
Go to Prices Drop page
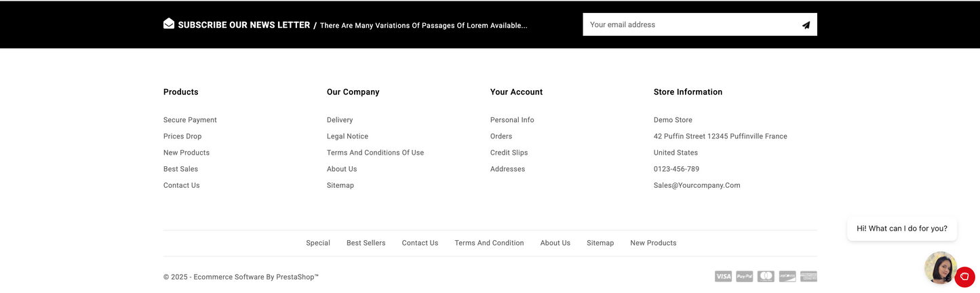(182, 136)
